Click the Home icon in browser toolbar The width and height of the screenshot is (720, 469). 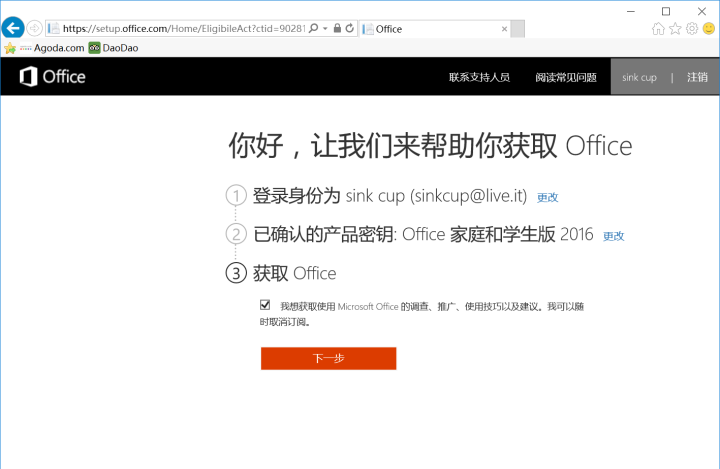coord(658,29)
